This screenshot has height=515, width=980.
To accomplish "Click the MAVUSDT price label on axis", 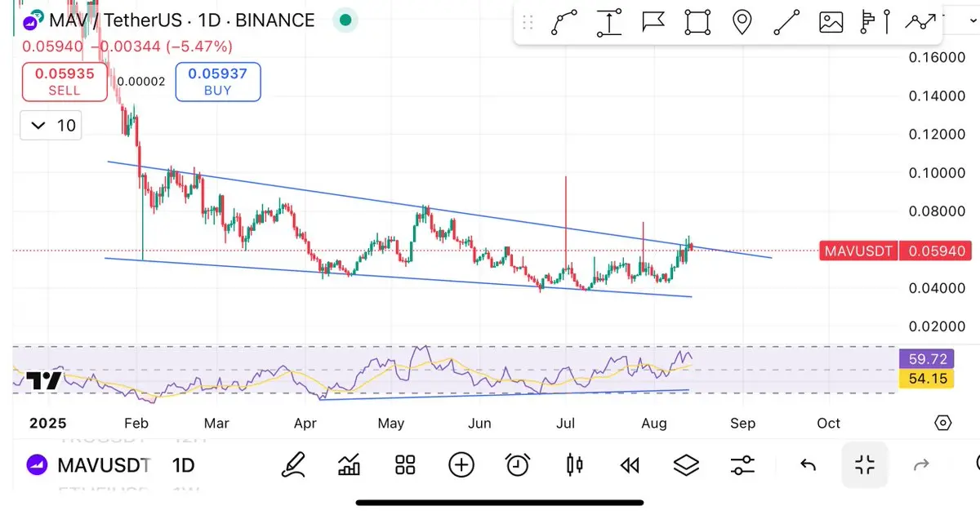I will (857, 251).
